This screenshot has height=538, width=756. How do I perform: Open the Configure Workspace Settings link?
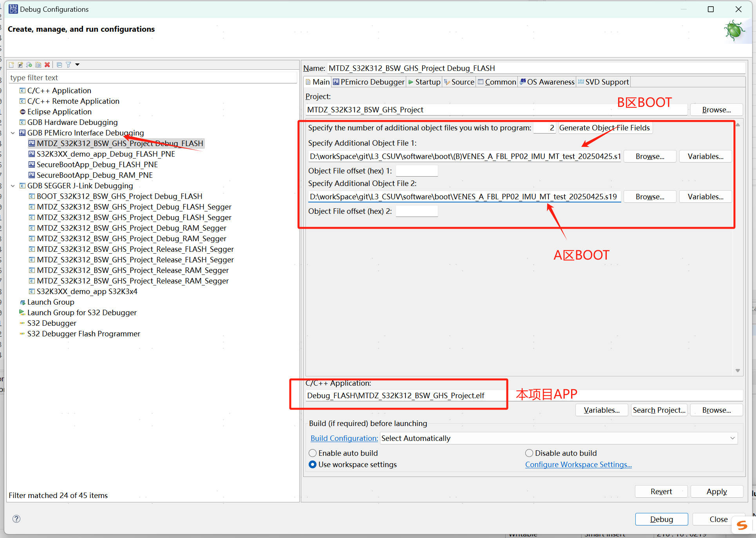point(578,464)
